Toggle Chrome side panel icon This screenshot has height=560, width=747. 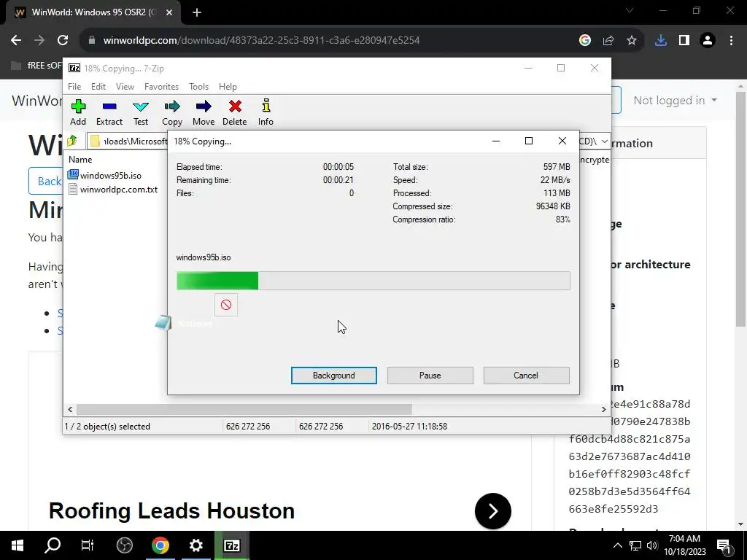pos(684,41)
